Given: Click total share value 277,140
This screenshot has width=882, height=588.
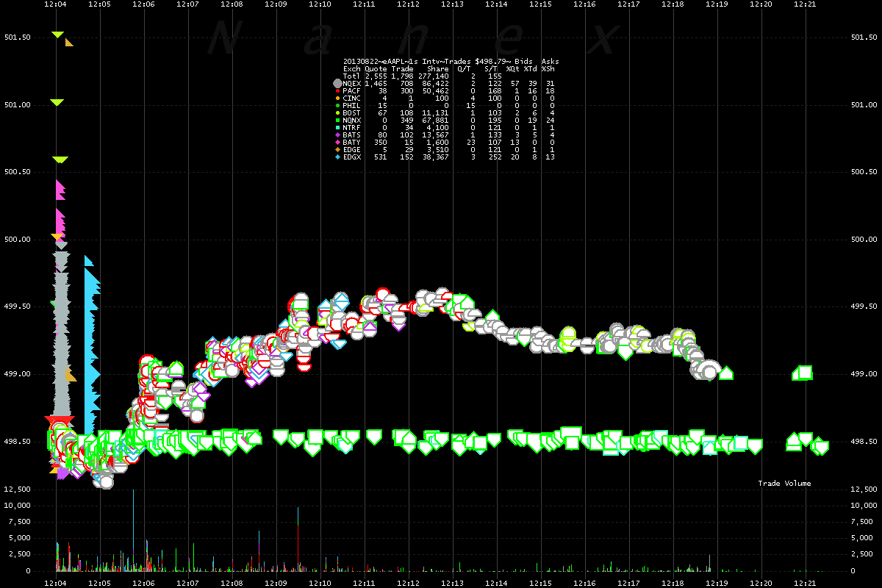Looking at the screenshot, I should click(x=432, y=76).
